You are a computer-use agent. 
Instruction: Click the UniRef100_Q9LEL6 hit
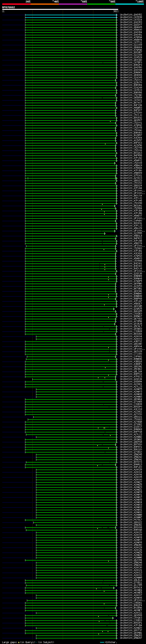(x=131, y=580)
